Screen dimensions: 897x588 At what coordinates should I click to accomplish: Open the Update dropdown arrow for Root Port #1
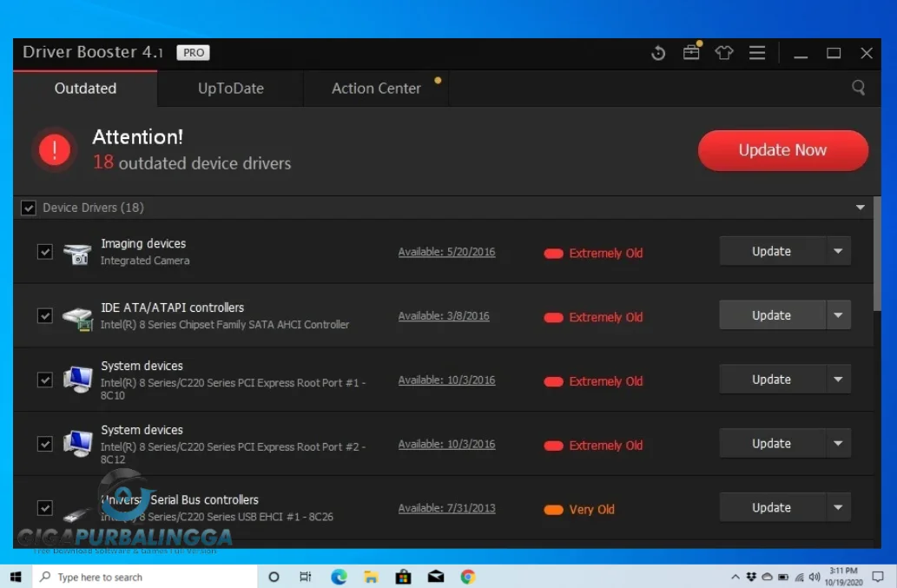[838, 380]
